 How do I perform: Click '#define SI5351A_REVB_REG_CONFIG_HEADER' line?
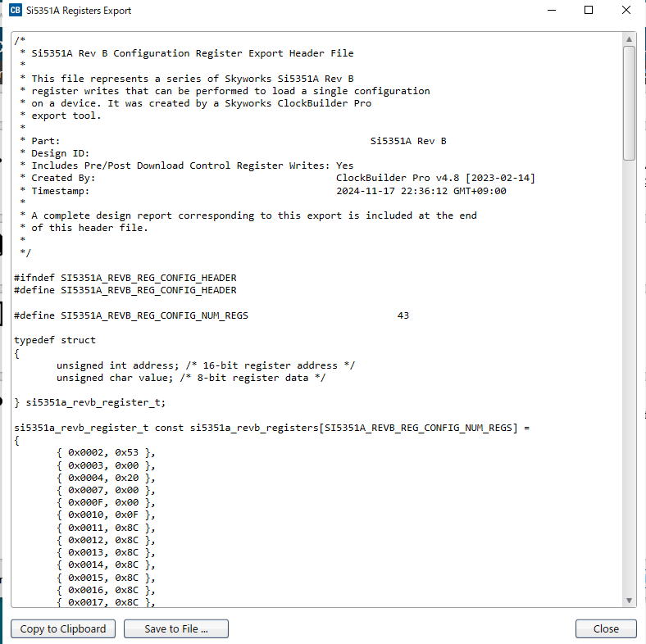coord(125,290)
